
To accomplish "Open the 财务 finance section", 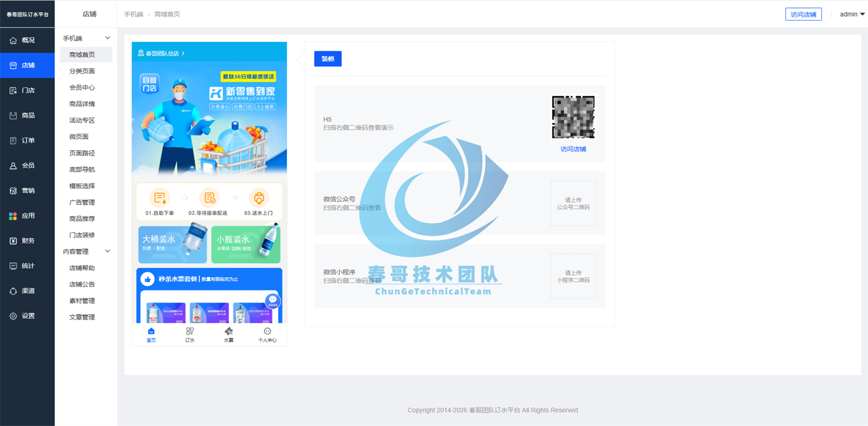I will click(27, 240).
